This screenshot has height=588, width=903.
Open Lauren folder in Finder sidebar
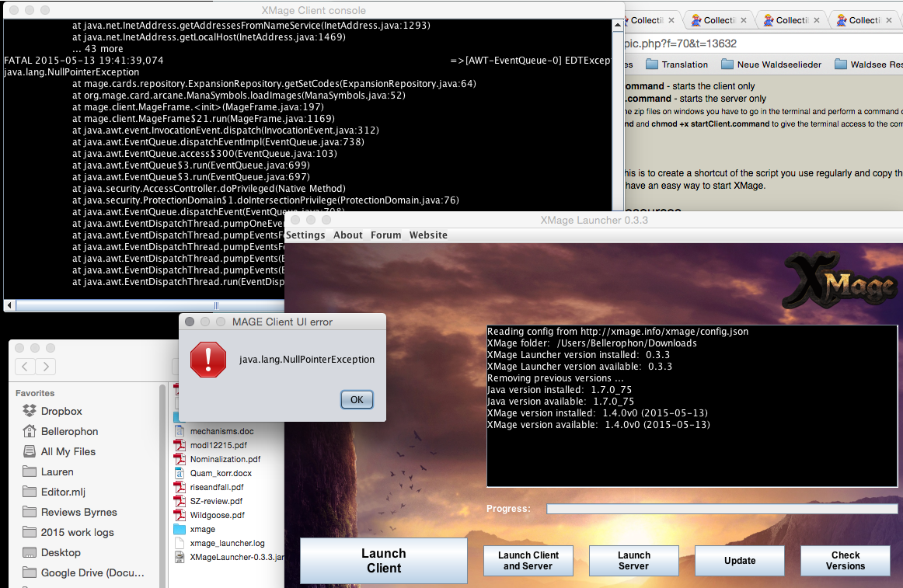point(48,471)
